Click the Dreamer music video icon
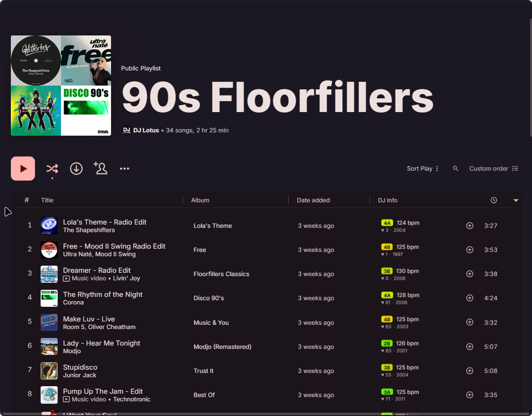The image size is (532, 416). tap(67, 278)
